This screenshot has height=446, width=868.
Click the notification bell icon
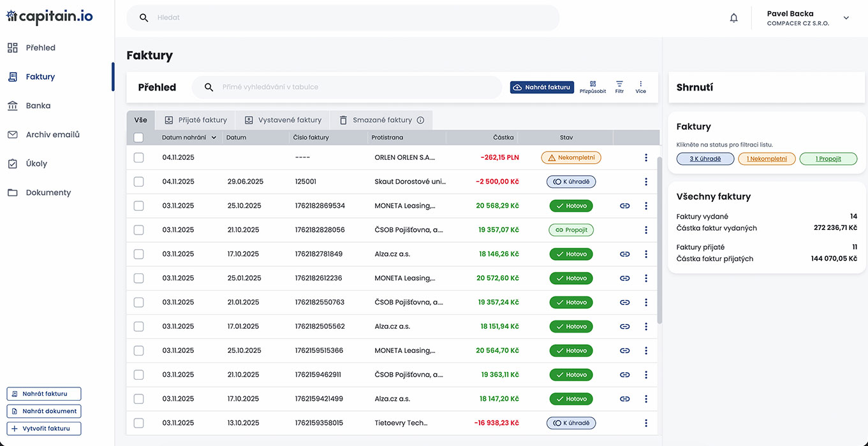click(x=733, y=18)
